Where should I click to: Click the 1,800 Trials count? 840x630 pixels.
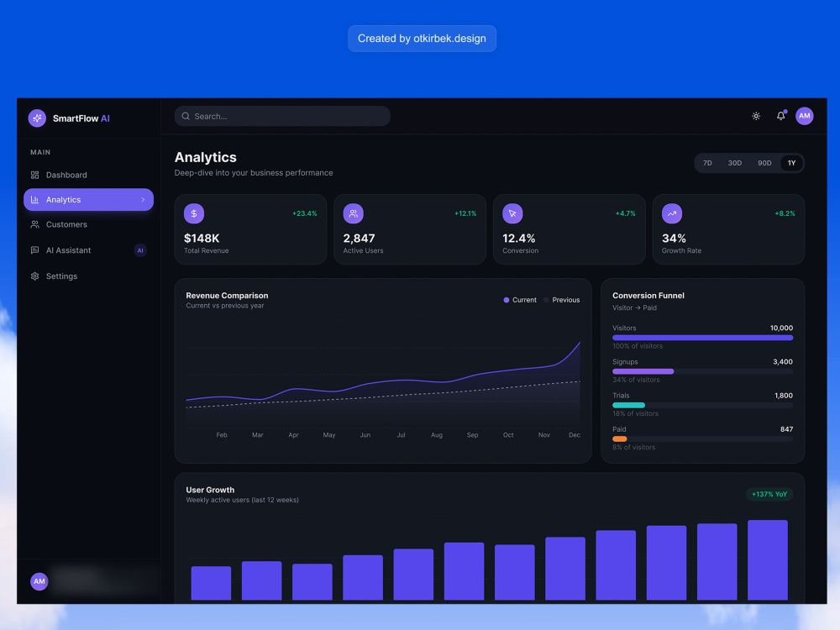tap(784, 396)
